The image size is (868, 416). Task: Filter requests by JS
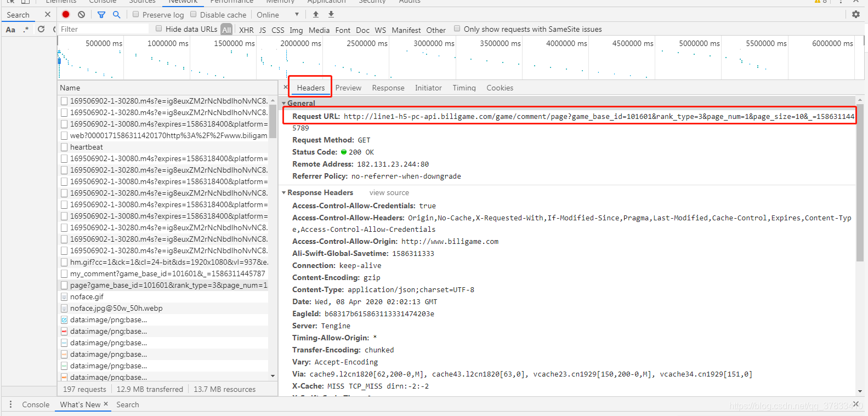tap(263, 30)
